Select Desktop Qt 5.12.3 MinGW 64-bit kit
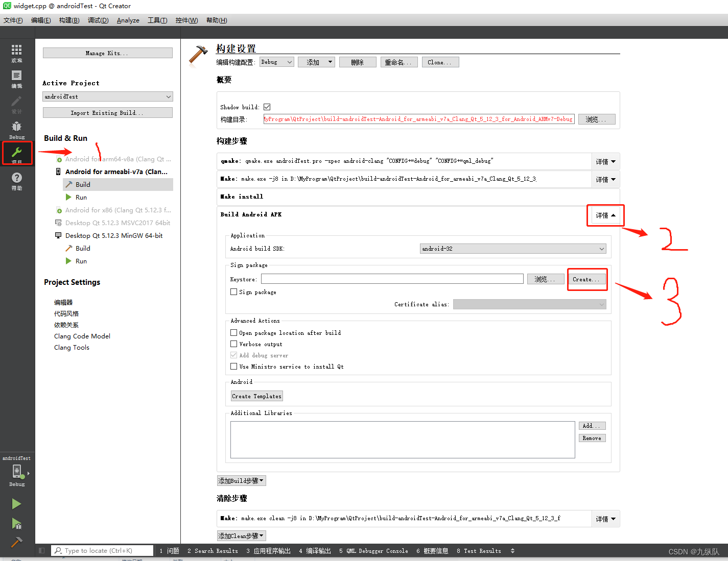Viewport: 728px width, 561px height. 114,236
